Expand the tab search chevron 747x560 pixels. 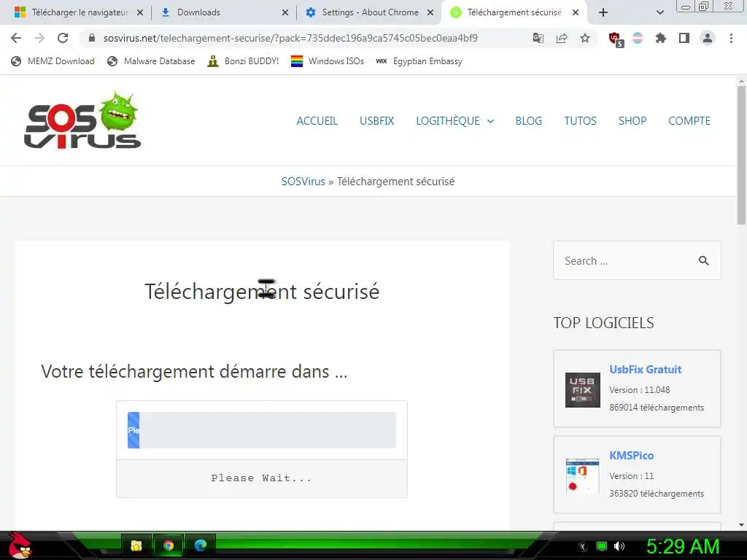click(659, 12)
